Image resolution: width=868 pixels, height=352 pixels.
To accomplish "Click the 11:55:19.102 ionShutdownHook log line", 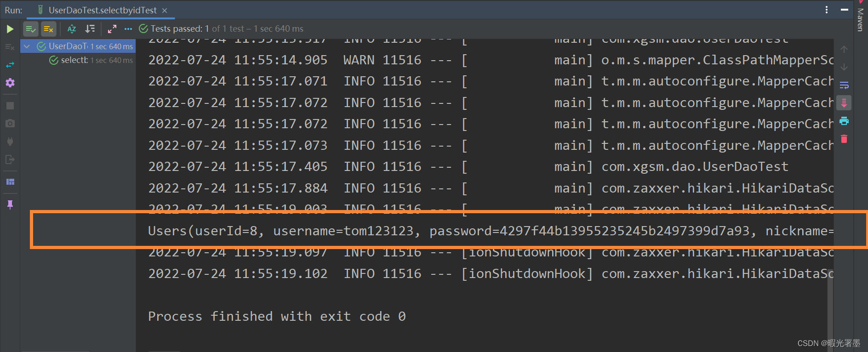I will coord(491,274).
